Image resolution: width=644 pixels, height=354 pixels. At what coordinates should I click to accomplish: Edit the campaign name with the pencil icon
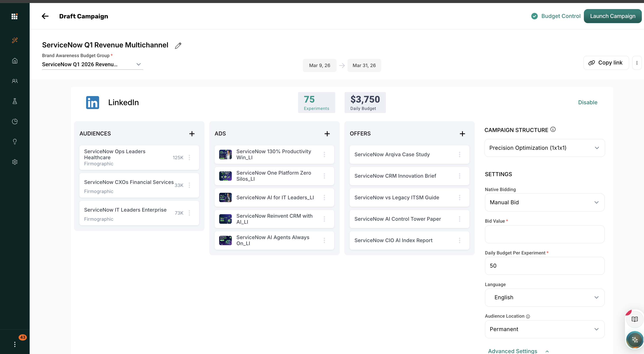[x=178, y=45]
